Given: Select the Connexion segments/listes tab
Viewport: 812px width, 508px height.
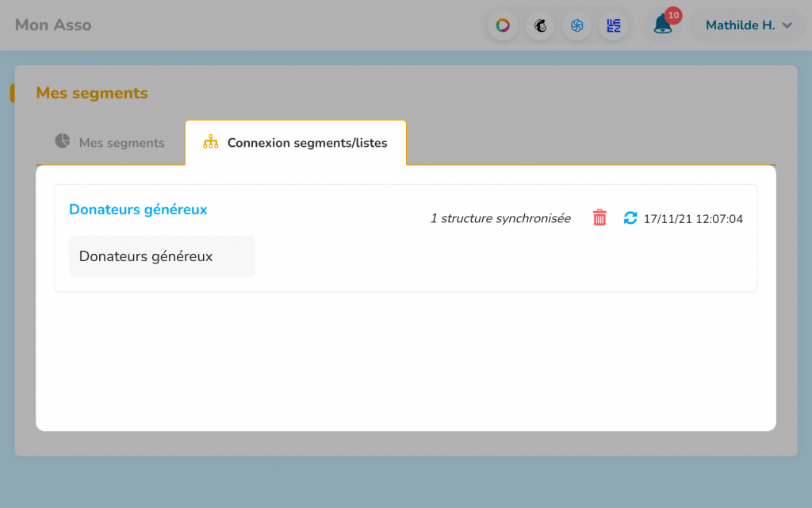Looking at the screenshot, I should pyautogui.click(x=307, y=143).
